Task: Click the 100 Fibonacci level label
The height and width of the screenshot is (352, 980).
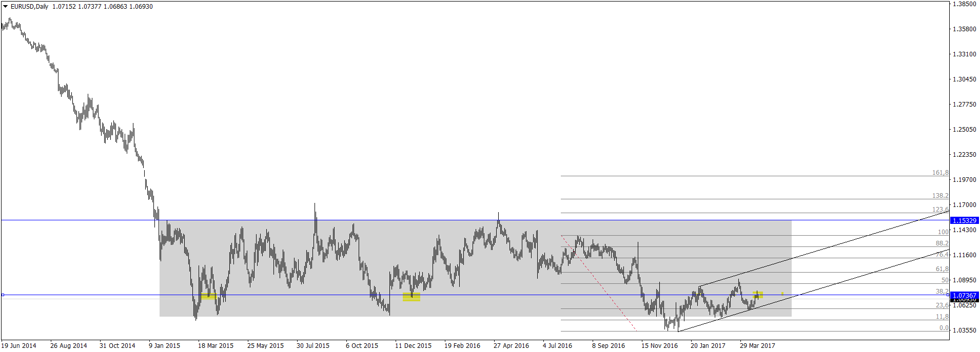Action: point(943,232)
